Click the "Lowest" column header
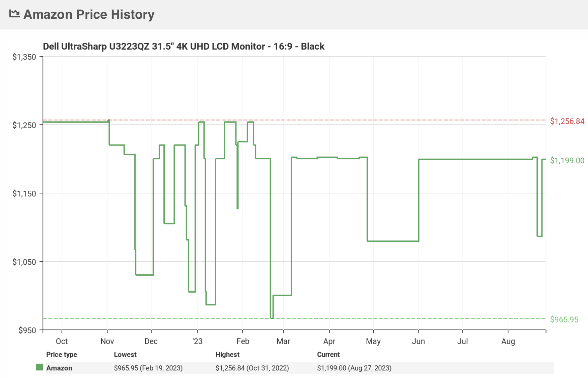This screenshot has width=588, height=378. tap(125, 355)
